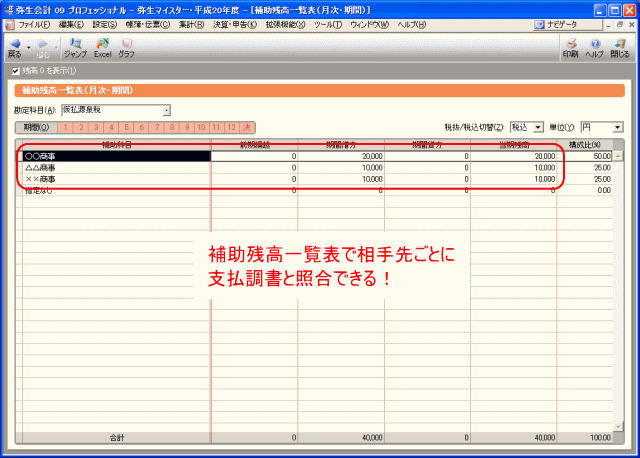Image resolution: width=640 pixels, height=458 pixels.
Task: Open the 編集(E) menu
Action: pos(71,25)
